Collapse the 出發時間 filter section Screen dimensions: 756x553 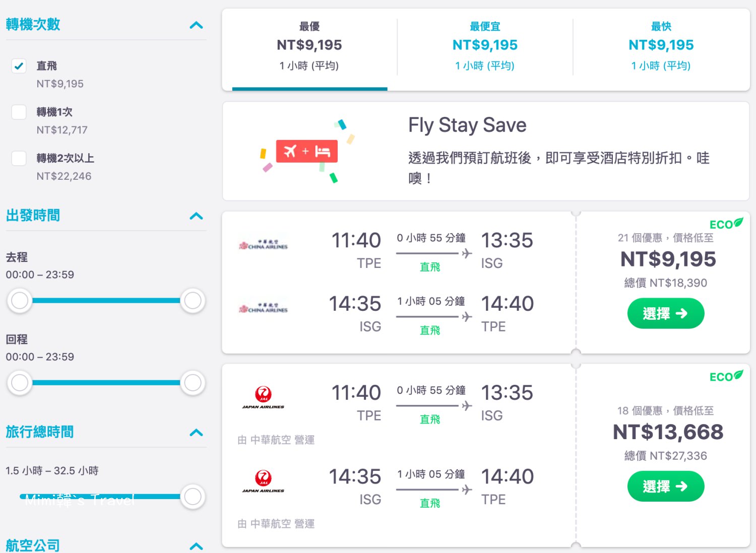click(196, 216)
